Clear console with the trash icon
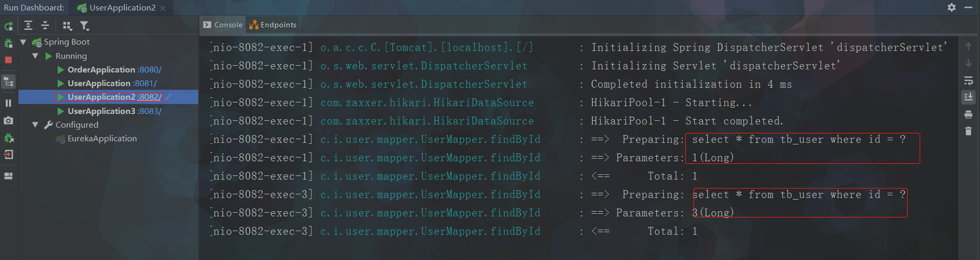980x260 pixels. pyautogui.click(x=968, y=131)
